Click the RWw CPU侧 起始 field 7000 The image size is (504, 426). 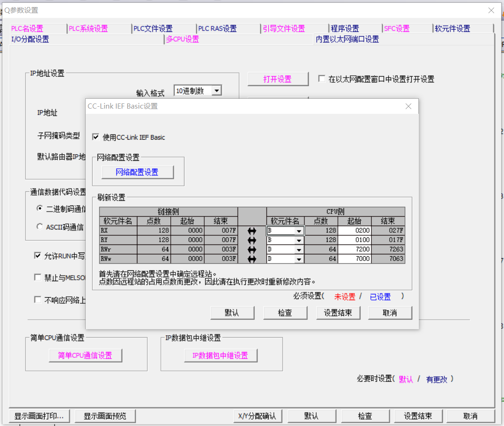pos(354,259)
